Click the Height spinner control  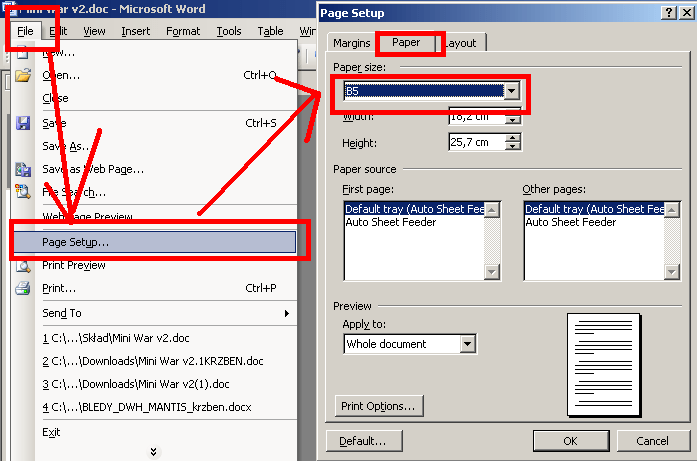(513, 142)
